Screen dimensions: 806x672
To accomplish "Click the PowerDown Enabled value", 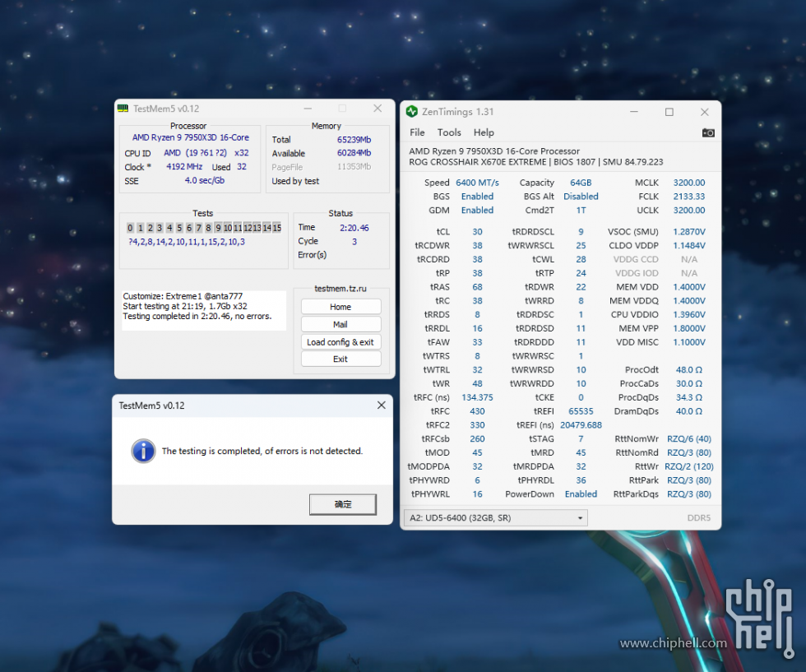I will pos(581,494).
